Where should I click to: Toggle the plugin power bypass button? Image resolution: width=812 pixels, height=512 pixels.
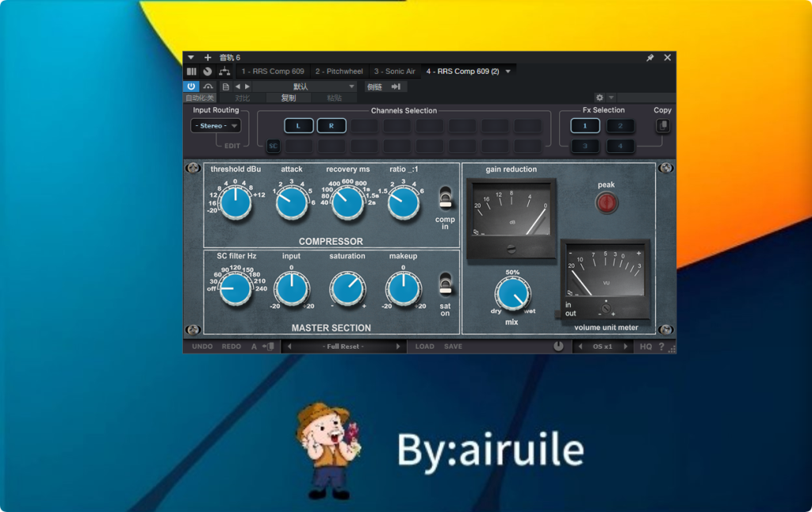191,86
